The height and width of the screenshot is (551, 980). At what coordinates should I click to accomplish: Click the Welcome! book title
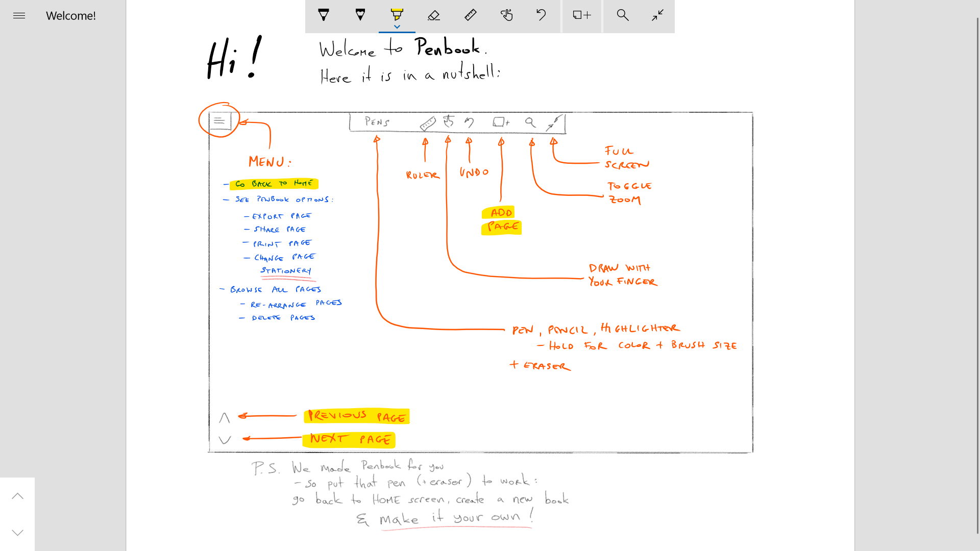71,16
